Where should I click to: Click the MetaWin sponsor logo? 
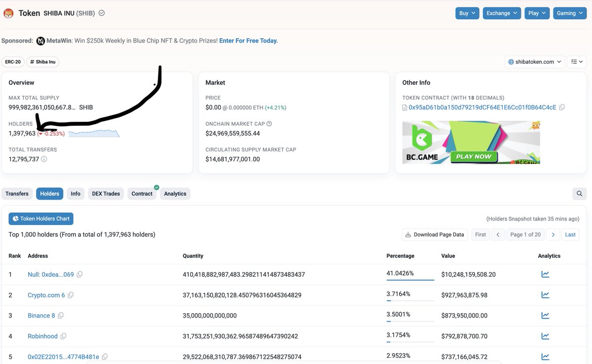(x=41, y=41)
